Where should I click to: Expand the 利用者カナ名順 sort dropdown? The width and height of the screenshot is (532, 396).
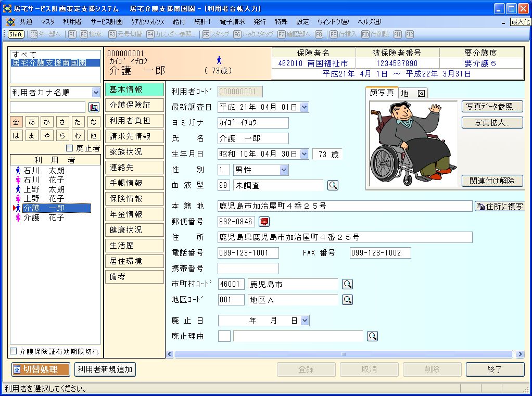point(96,93)
